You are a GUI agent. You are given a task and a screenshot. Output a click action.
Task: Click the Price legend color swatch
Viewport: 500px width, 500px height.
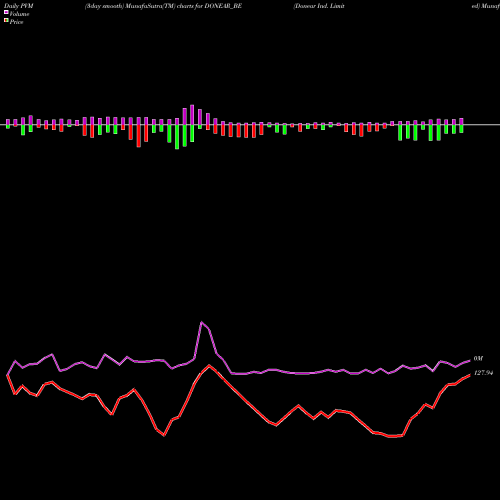[x=6, y=21]
